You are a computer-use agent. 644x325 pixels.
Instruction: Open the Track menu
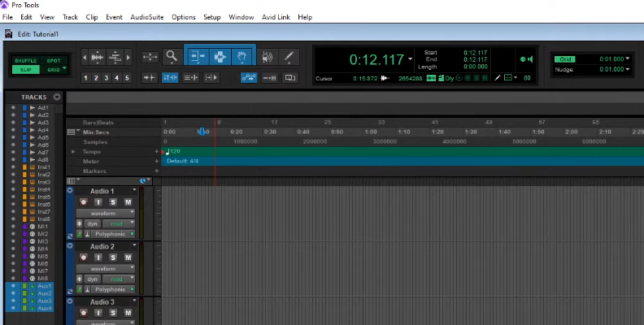pyautogui.click(x=70, y=17)
